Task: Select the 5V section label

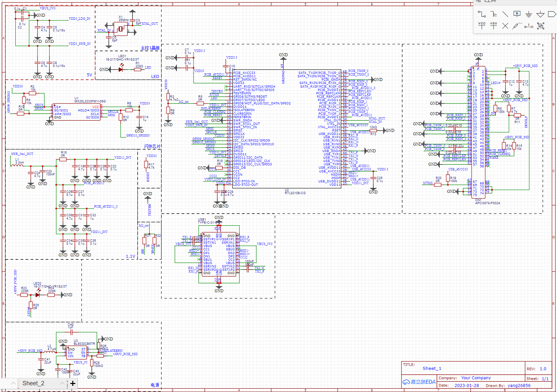Action: tap(89, 75)
